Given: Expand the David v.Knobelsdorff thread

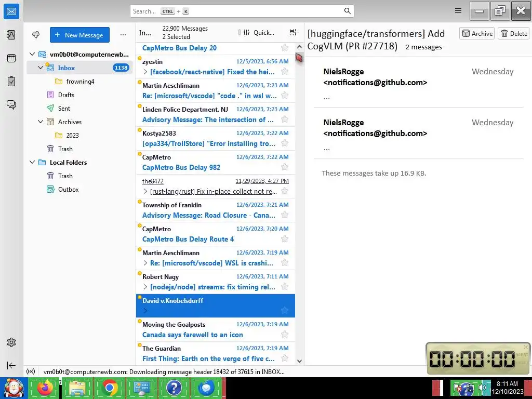Looking at the screenshot, I should click(145, 311).
